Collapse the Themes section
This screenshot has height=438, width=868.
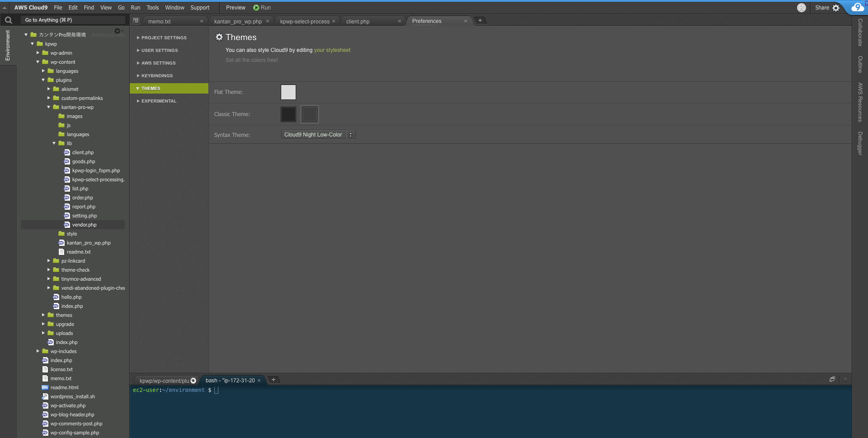coord(169,88)
